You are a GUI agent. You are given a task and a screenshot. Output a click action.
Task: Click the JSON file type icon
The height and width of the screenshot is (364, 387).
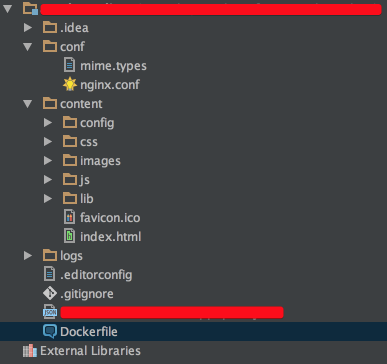click(50, 312)
